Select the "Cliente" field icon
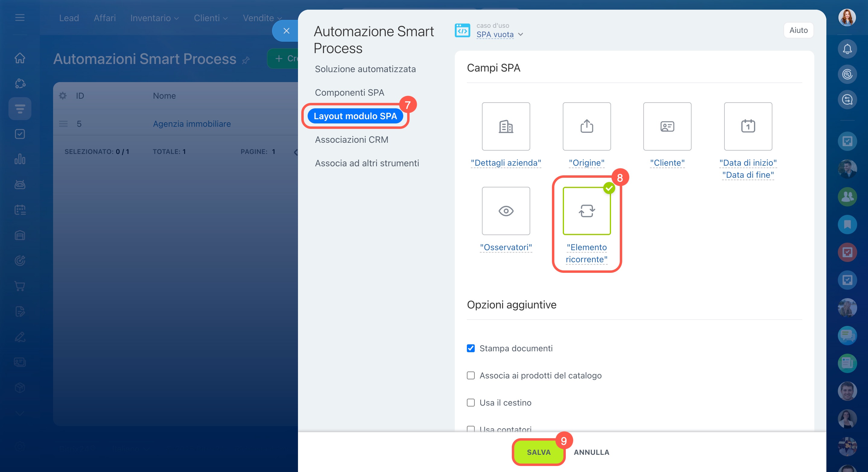868x472 pixels. [x=667, y=126]
